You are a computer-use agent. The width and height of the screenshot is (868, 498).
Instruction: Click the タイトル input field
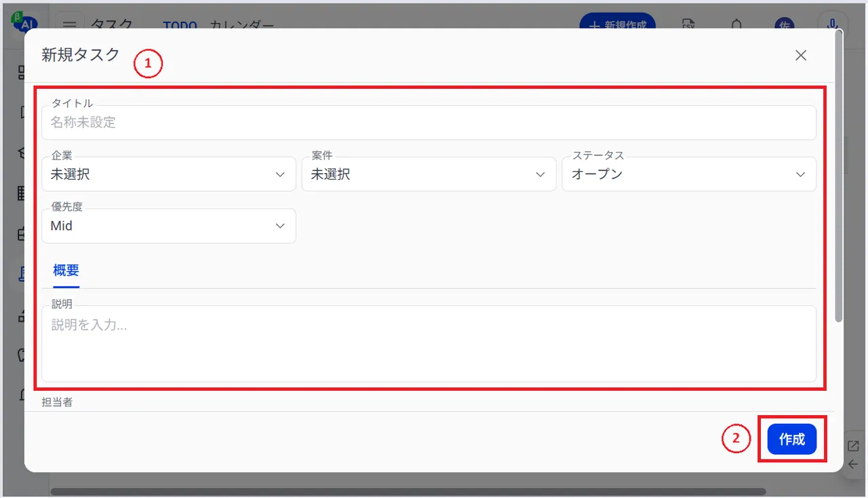(429, 123)
